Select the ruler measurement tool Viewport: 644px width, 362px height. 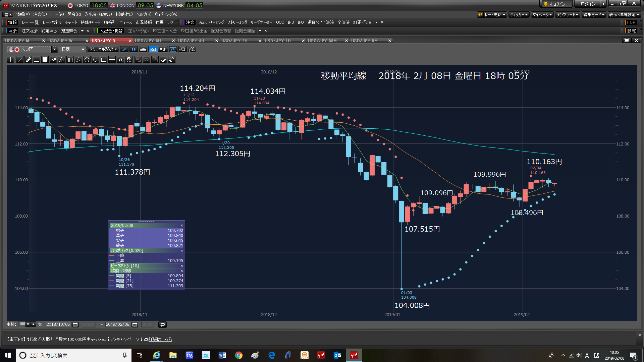click(x=28, y=60)
